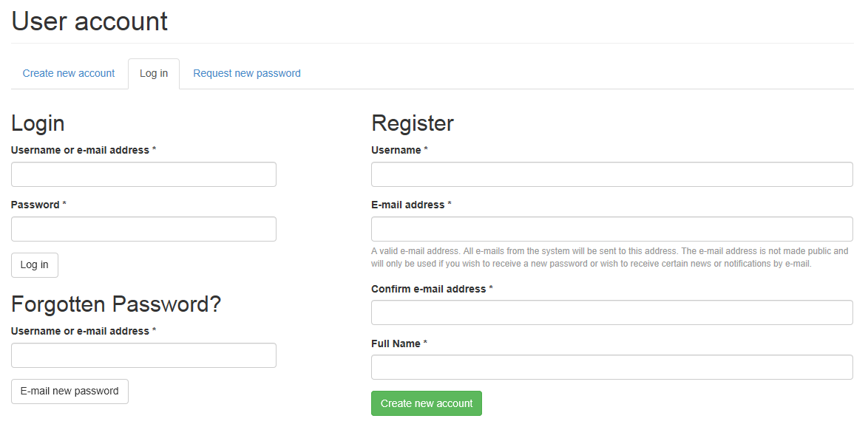
Task: Click the Password field label
Action: coord(35,205)
